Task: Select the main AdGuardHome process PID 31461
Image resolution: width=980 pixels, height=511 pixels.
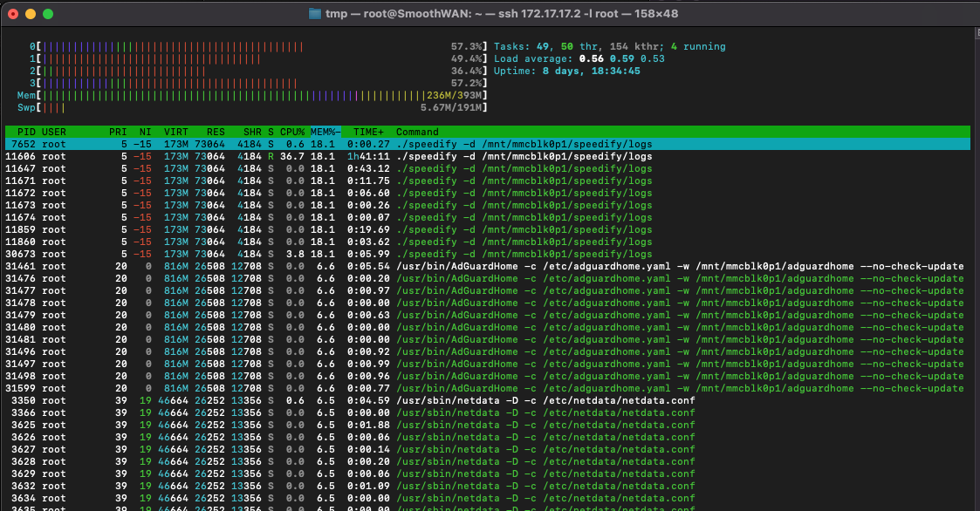Action: coord(488,266)
